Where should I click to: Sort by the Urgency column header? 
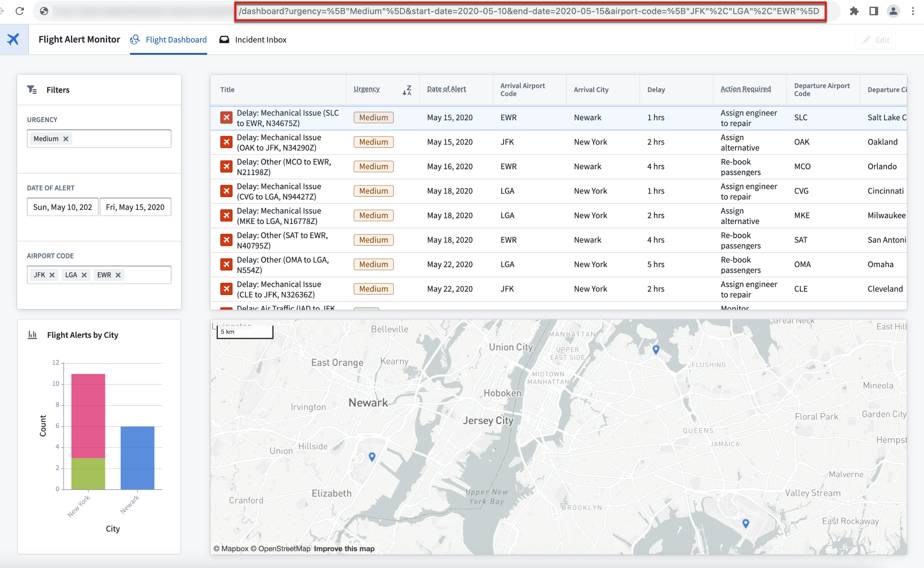tap(366, 89)
